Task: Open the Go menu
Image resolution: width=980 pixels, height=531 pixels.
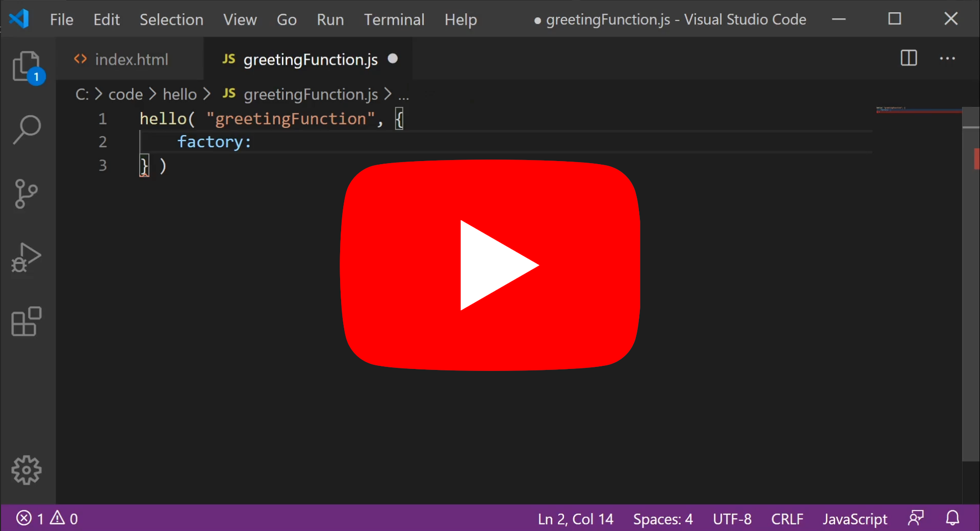Action: pos(287,19)
